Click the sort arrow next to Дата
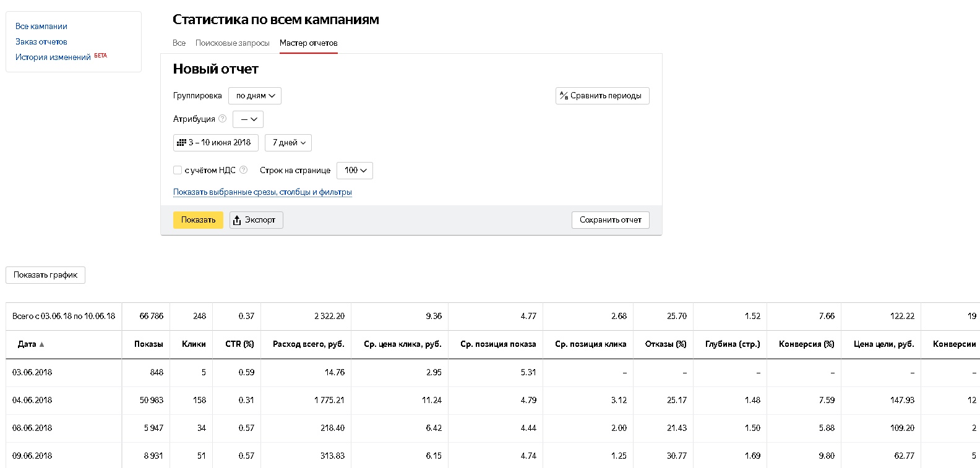Viewport: 980px width, 468px height. [42, 344]
